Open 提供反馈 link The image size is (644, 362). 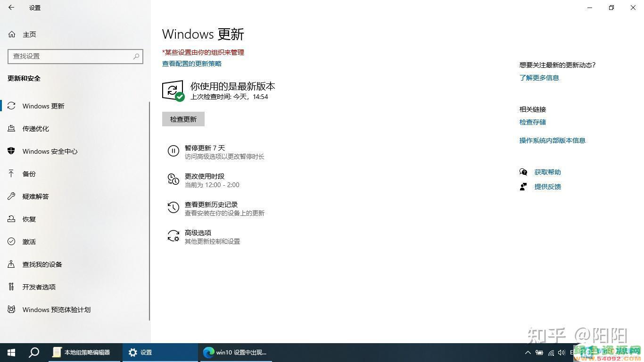tap(548, 187)
